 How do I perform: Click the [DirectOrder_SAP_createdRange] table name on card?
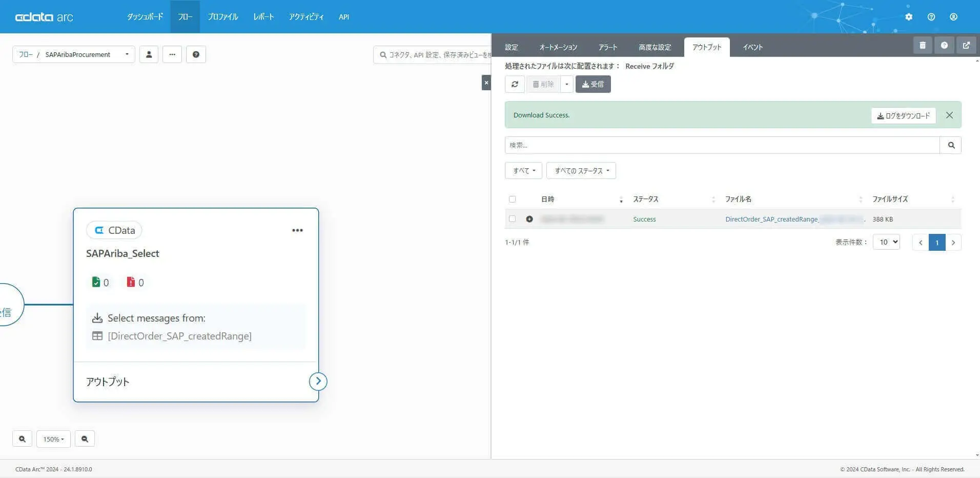179,336
